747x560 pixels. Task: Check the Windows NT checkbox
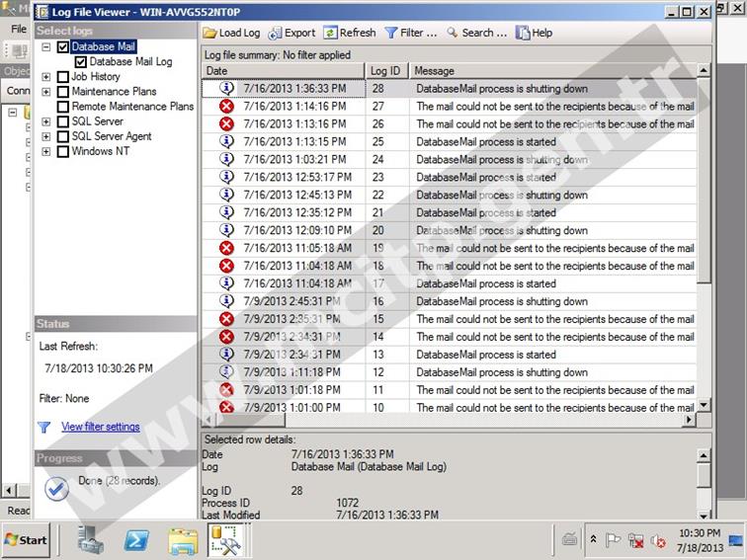click(63, 151)
